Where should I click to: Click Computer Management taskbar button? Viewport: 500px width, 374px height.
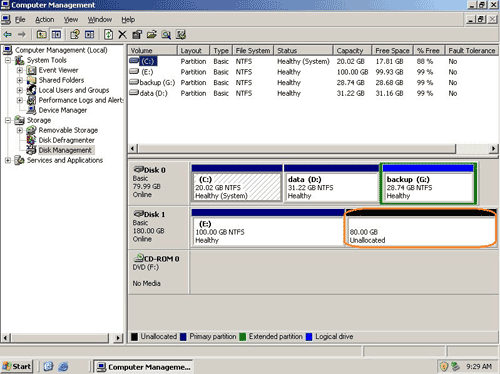[143, 367]
